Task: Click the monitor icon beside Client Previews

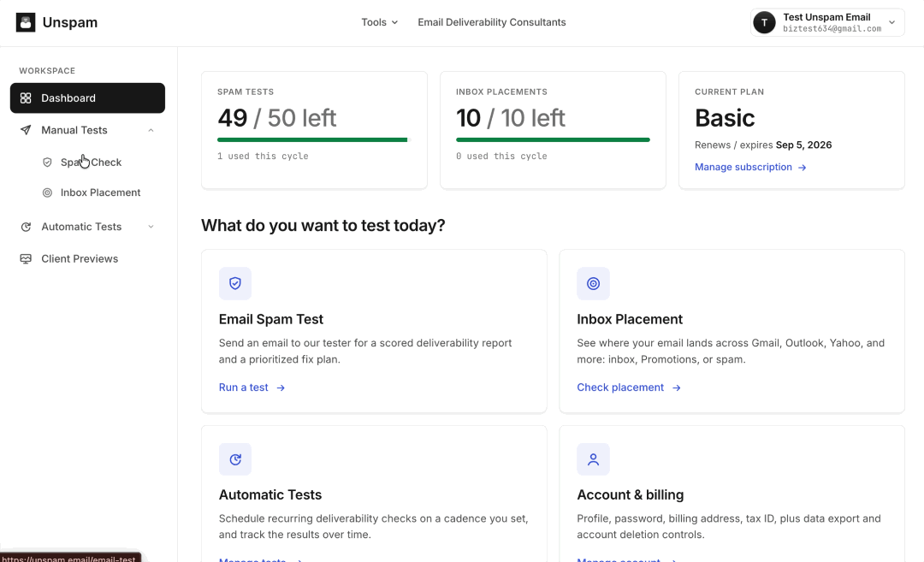Action: (26, 258)
